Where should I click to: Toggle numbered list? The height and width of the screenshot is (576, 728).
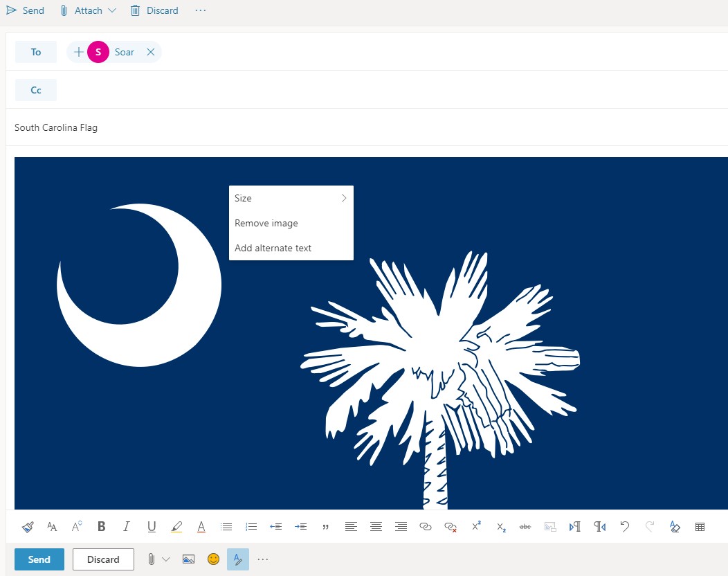click(x=251, y=527)
